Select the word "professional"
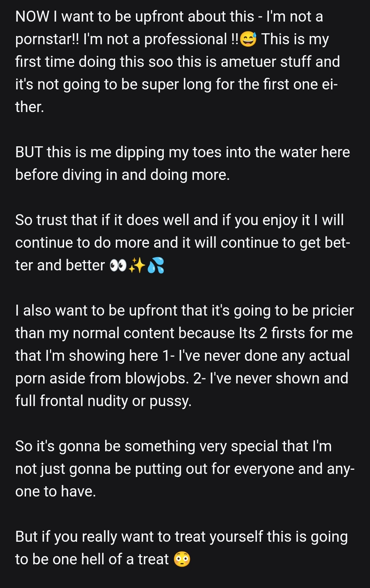This screenshot has width=370, height=588. click(185, 39)
